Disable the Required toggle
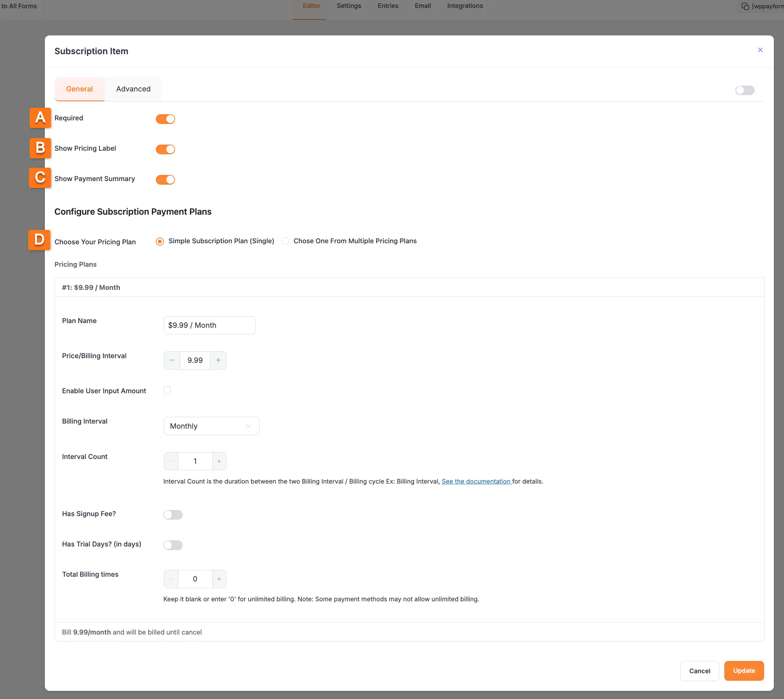This screenshot has width=784, height=699. (x=165, y=119)
